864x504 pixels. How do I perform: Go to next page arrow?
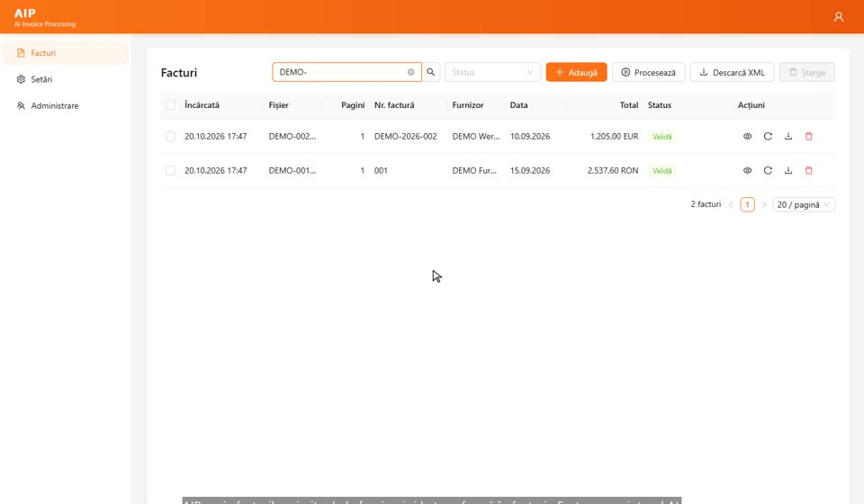764,204
